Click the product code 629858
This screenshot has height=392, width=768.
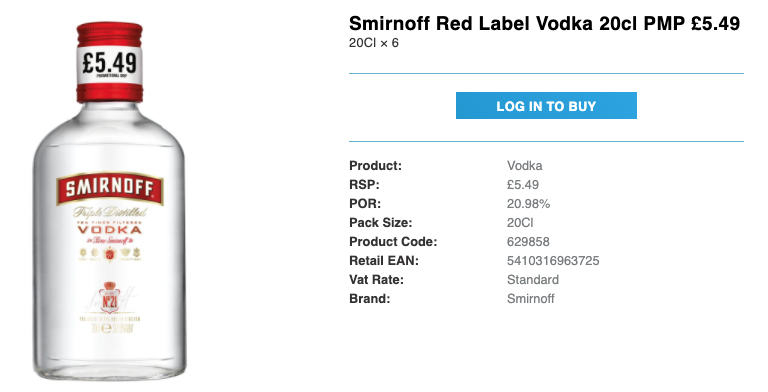pos(528,242)
